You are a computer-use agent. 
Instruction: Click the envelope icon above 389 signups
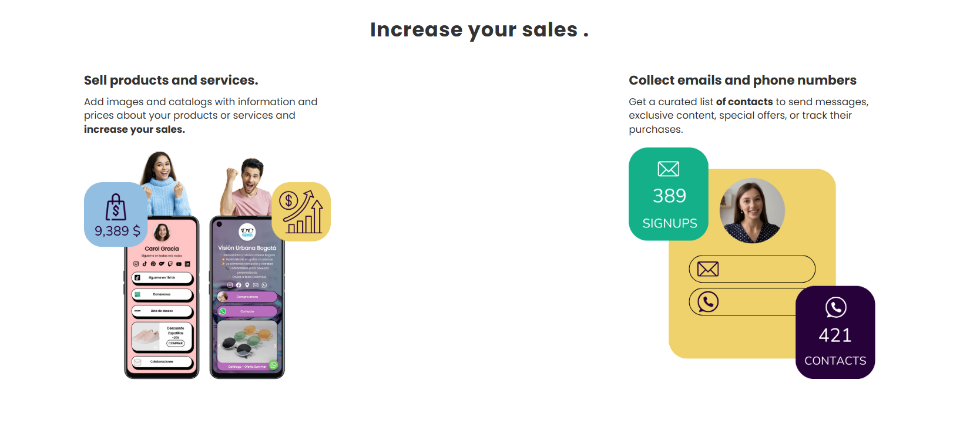click(x=669, y=169)
